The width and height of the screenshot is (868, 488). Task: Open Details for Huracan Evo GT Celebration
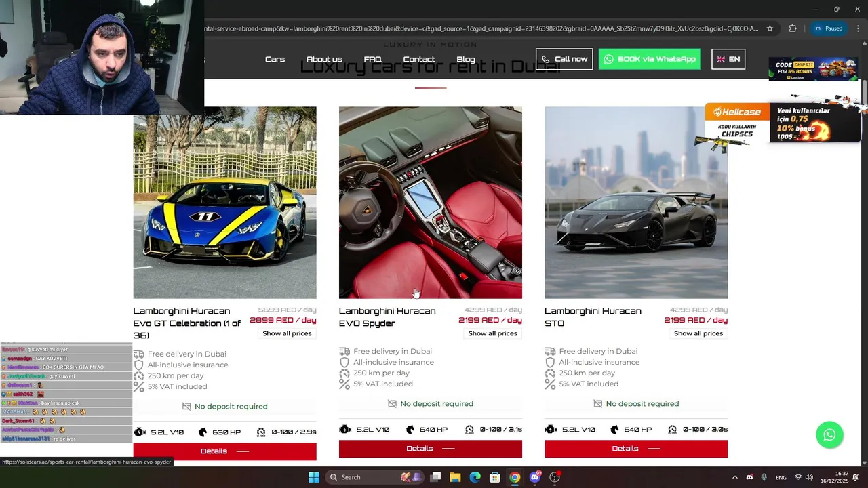click(224, 451)
